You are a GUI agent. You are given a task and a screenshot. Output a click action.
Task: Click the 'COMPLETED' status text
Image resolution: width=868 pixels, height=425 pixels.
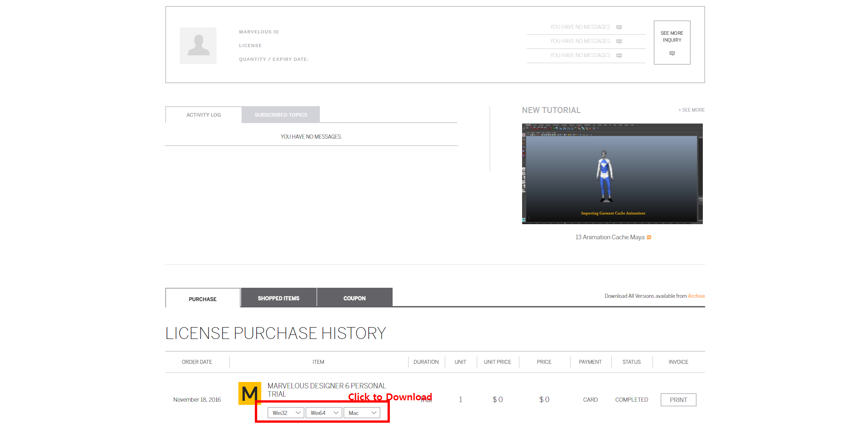pos(631,399)
